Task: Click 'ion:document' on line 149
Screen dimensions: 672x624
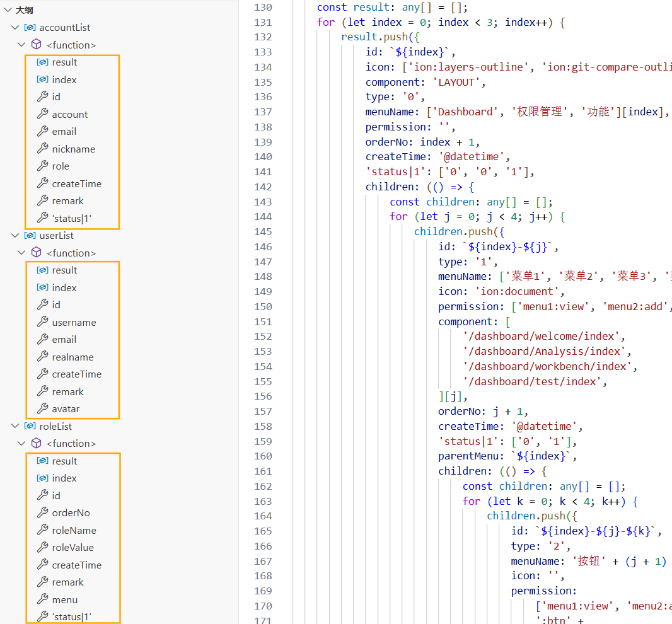Action: [x=518, y=291]
